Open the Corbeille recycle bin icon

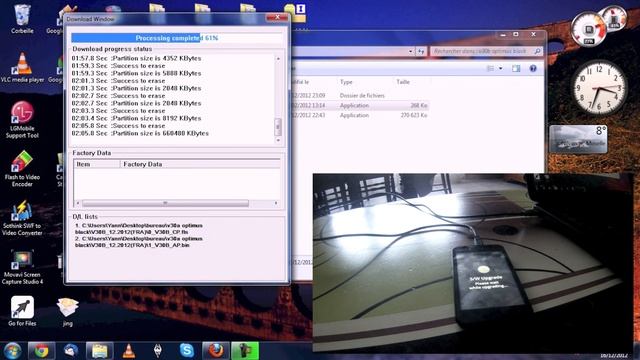click(22, 18)
